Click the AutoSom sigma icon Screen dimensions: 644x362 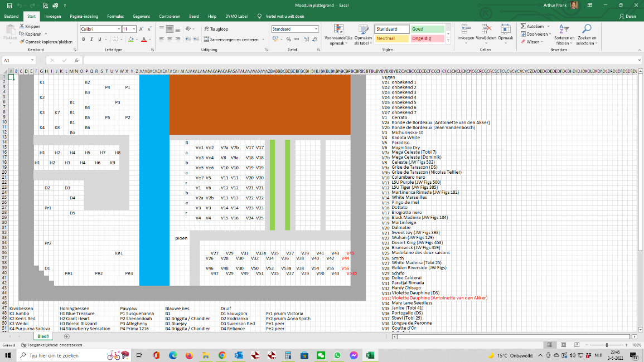click(x=523, y=26)
